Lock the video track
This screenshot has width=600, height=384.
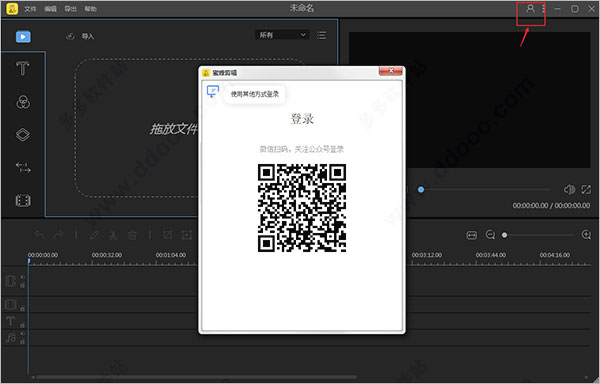click(x=22, y=285)
